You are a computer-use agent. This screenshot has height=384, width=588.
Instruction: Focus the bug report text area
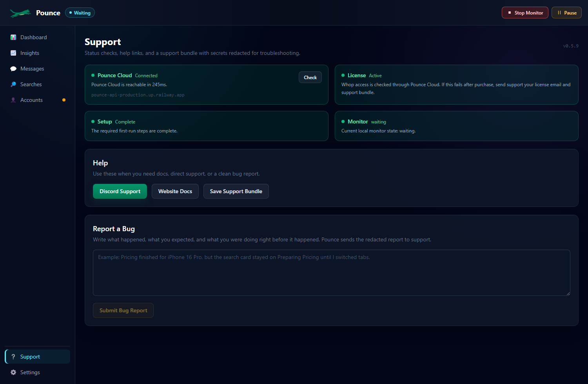pos(332,273)
